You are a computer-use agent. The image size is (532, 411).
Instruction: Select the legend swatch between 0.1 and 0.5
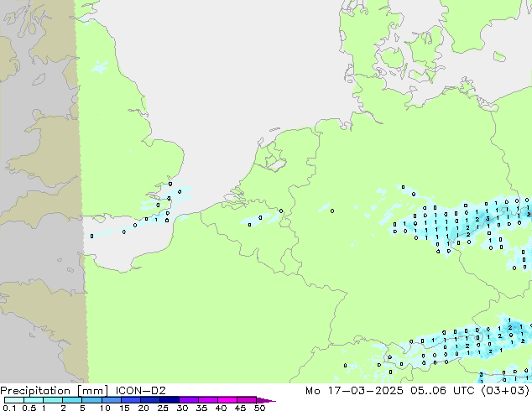(14, 400)
